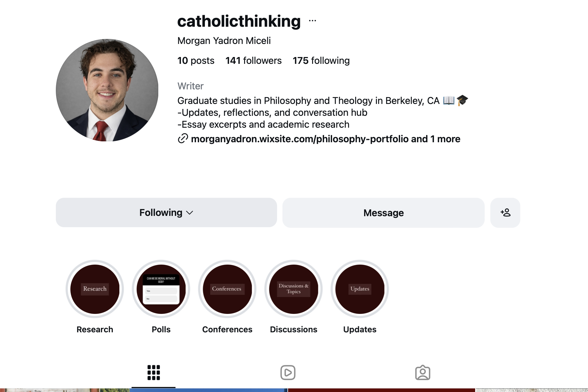This screenshot has width=588, height=392.
Task: Click the add similar accounts person icon
Action: [x=505, y=213]
